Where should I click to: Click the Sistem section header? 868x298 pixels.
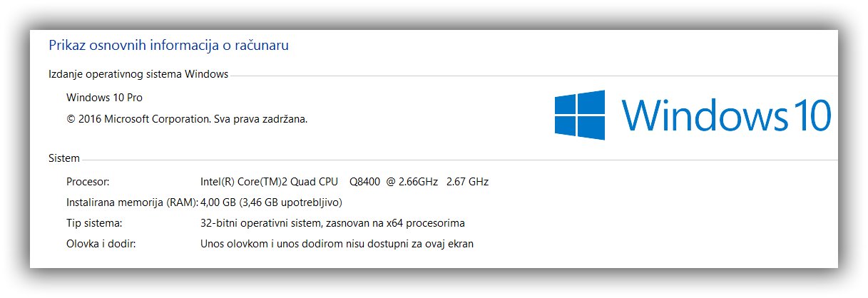[64, 158]
